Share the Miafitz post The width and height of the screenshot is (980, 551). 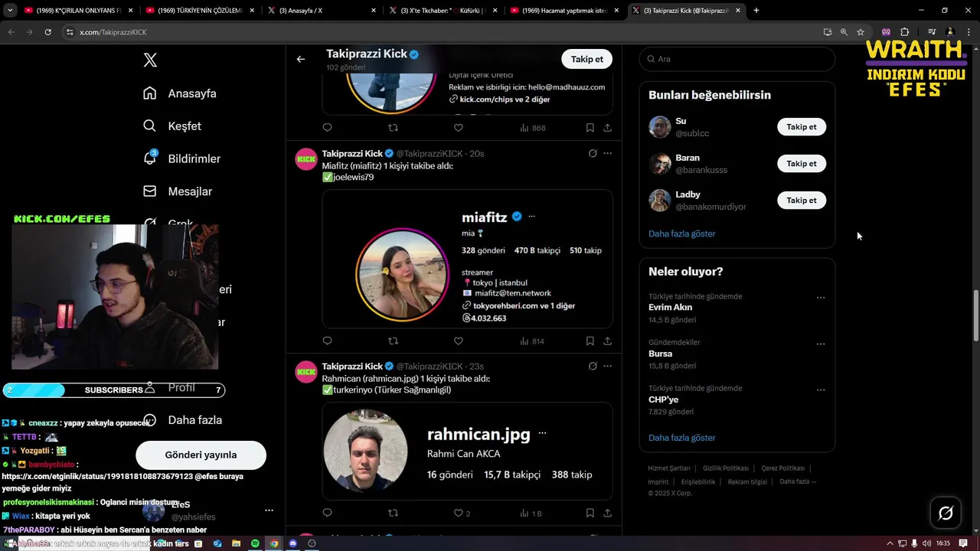607,341
